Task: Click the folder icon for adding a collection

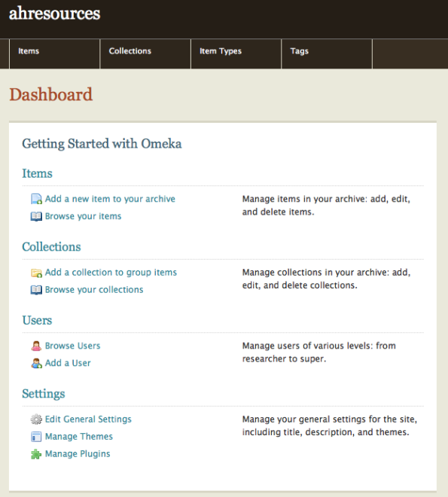Action: [x=36, y=273]
